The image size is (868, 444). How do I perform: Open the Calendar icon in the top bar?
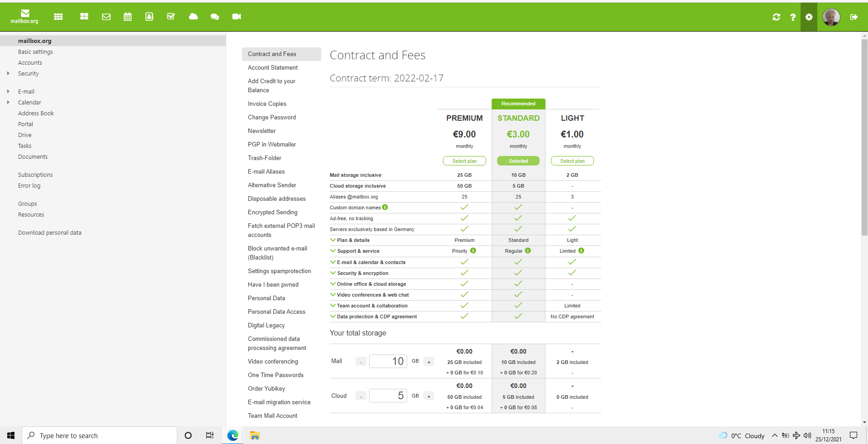[128, 17]
